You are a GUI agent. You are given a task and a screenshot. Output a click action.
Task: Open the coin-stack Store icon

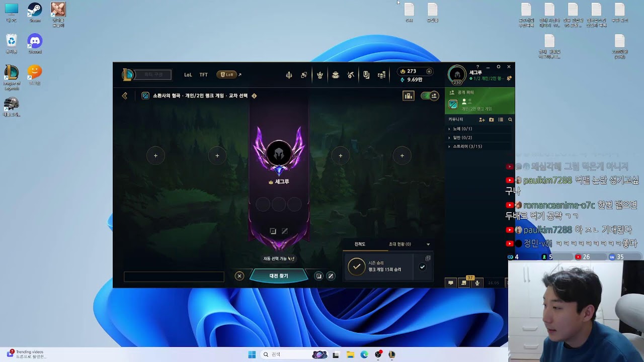click(382, 75)
